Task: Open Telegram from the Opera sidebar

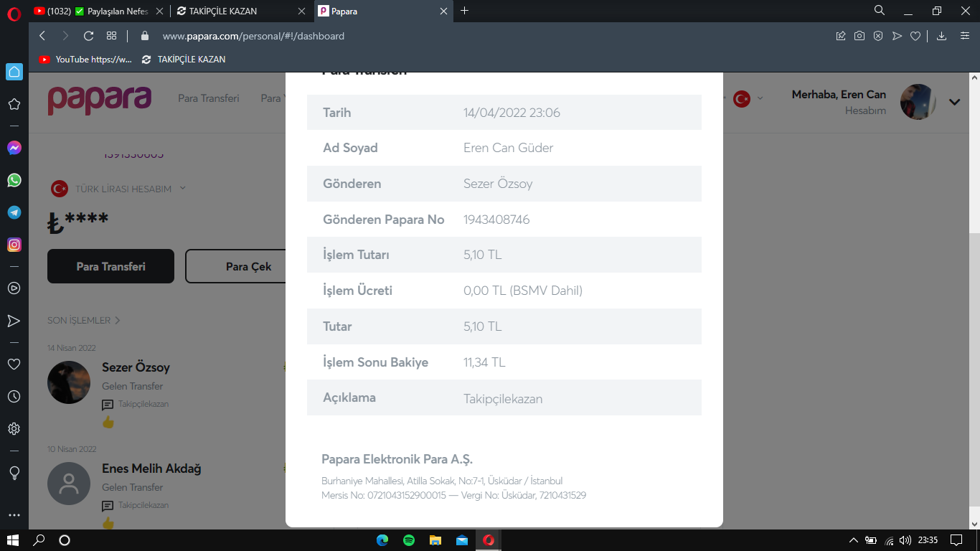Action: (x=14, y=212)
